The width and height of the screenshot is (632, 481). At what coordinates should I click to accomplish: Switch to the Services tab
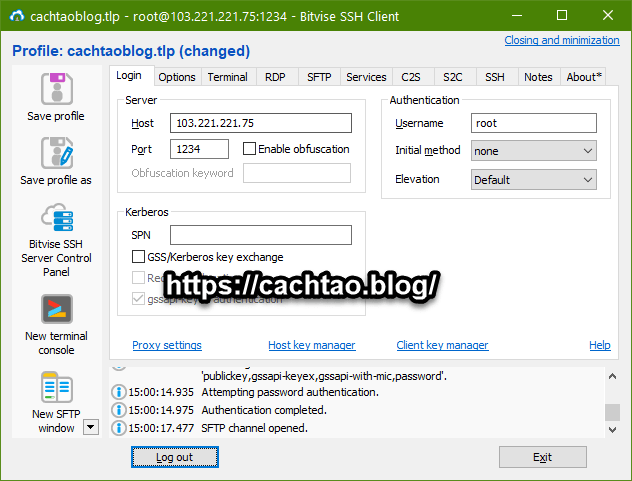(x=366, y=77)
